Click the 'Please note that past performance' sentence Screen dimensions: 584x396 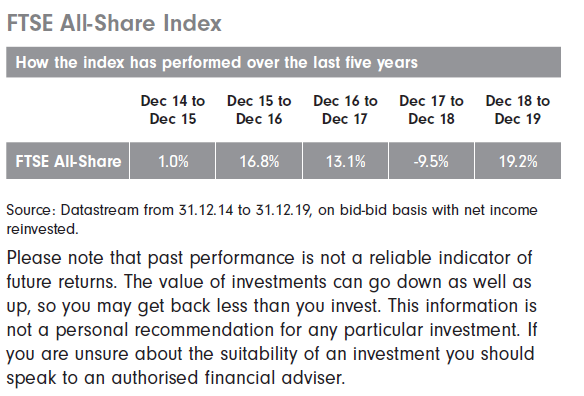click(x=270, y=258)
